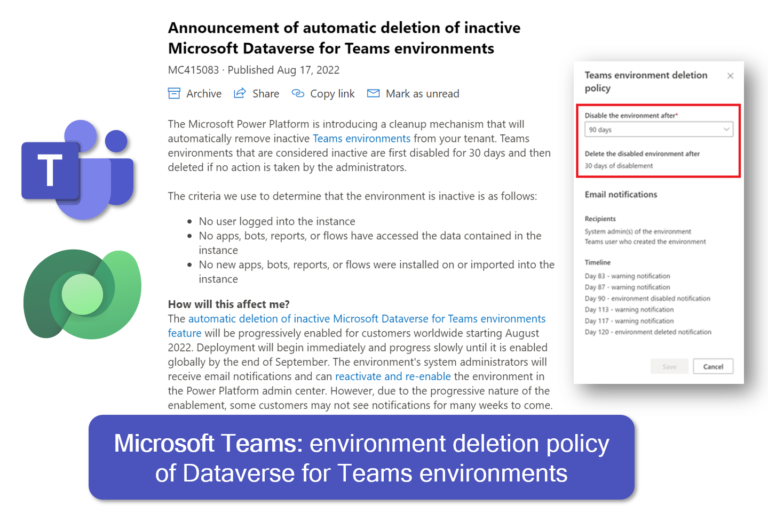Click the MC415083 message ID text

pyautogui.click(x=194, y=69)
